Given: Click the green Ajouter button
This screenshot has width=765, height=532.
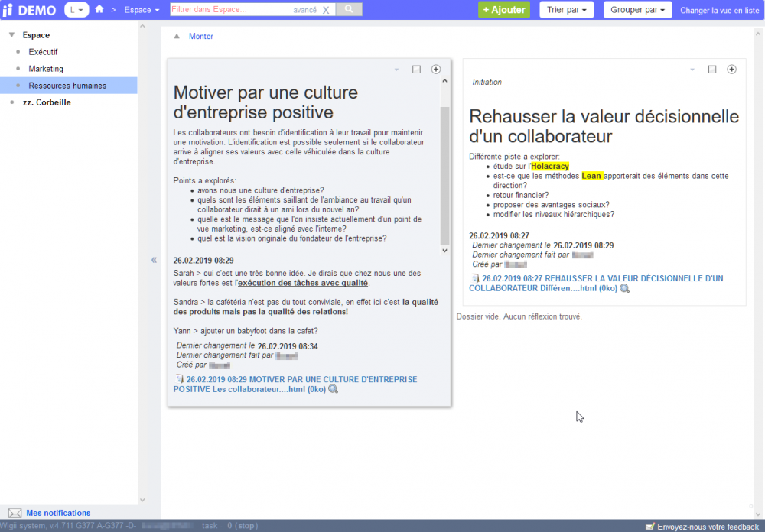Looking at the screenshot, I should (503, 10).
